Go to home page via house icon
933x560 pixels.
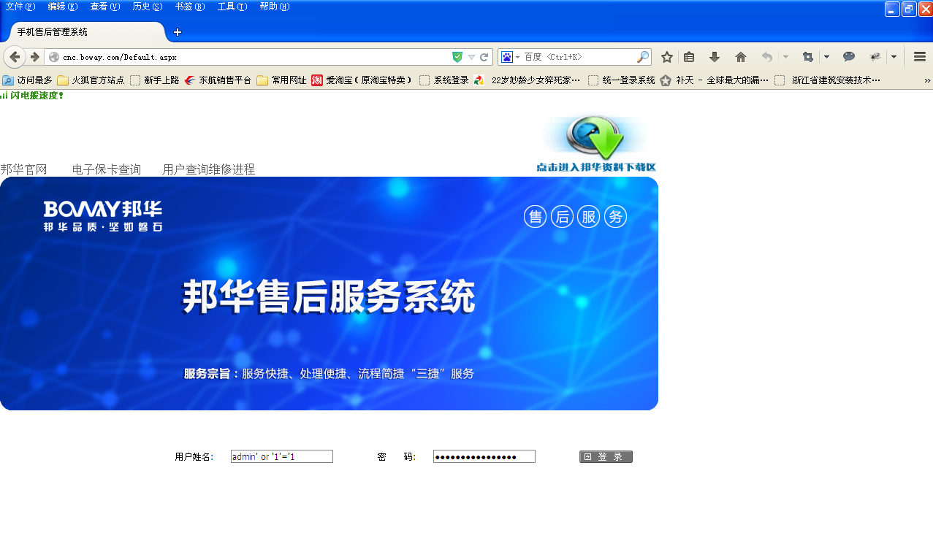coord(741,57)
